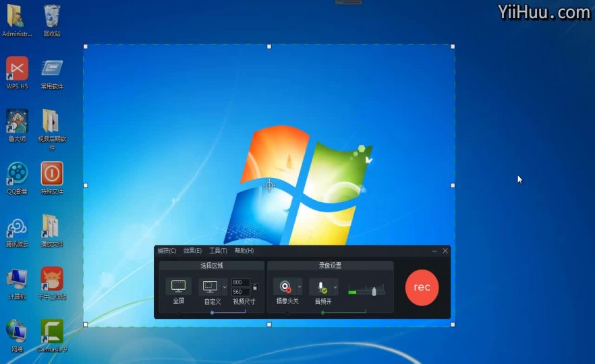This screenshot has height=364, width=595.
Task: Open the audio options dropdown arrow
Action: [335, 287]
